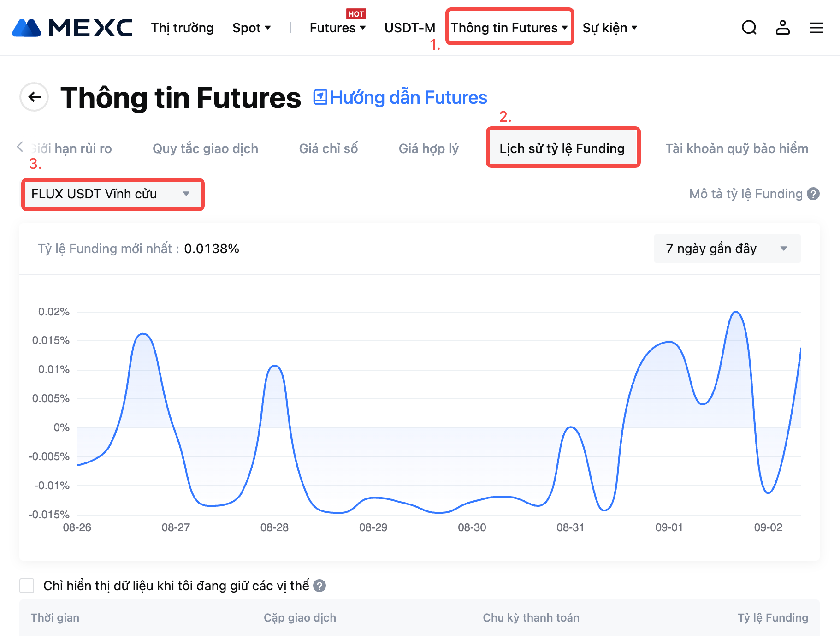Expand the FLUX USDT Vĩnh cửu dropdown
The width and height of the screenshot is (840, 640).
[x=112, y=194]
